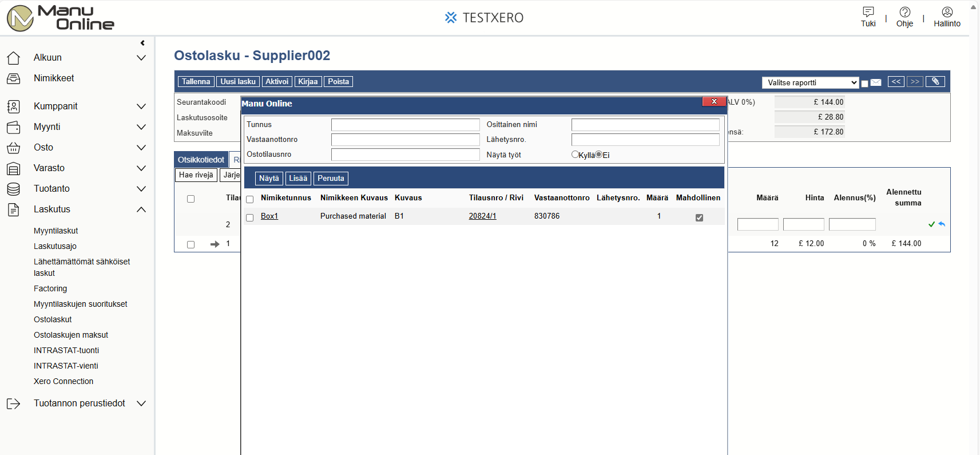Click the Hae rivejä button

(x=196, y=175)
